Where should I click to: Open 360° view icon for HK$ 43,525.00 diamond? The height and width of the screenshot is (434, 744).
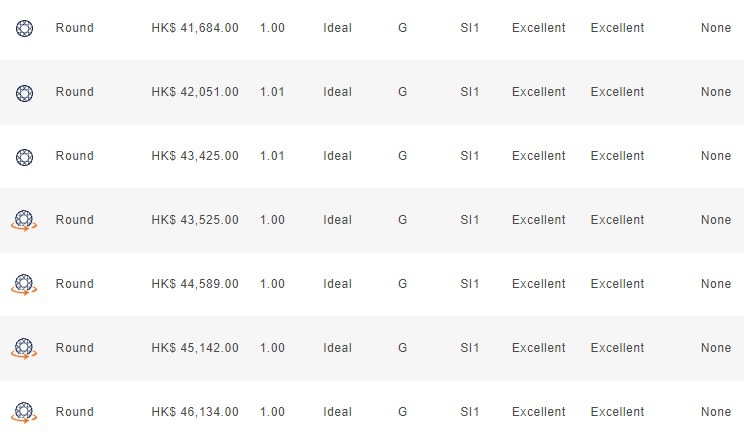pyautogui.click(x=24, y=221)
